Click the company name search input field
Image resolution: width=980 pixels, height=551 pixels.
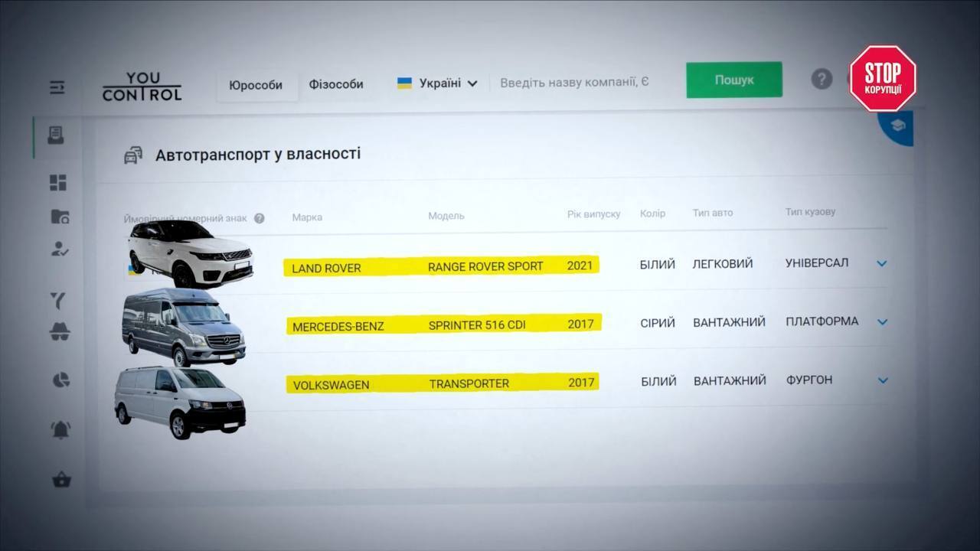point(575,82)
